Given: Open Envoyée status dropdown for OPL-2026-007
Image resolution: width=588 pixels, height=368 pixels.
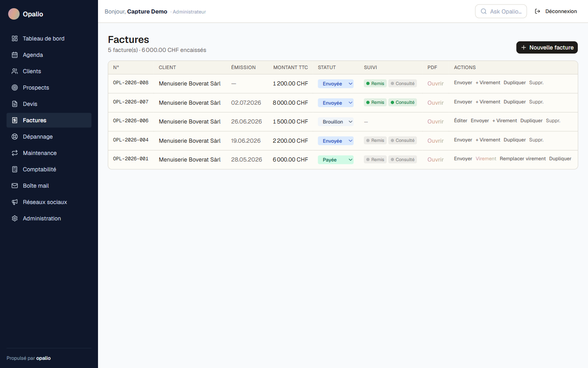Looking at the screenshot, I should click(x=336, y=103).
